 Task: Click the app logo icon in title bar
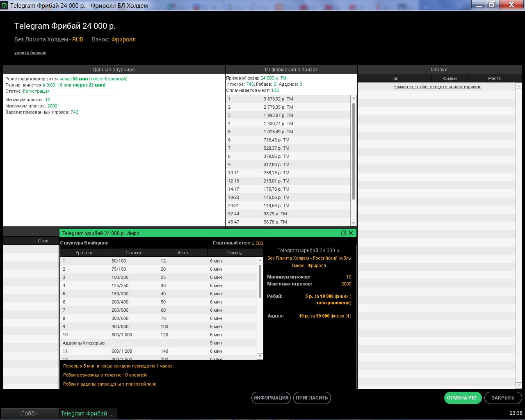pos(4,5)
